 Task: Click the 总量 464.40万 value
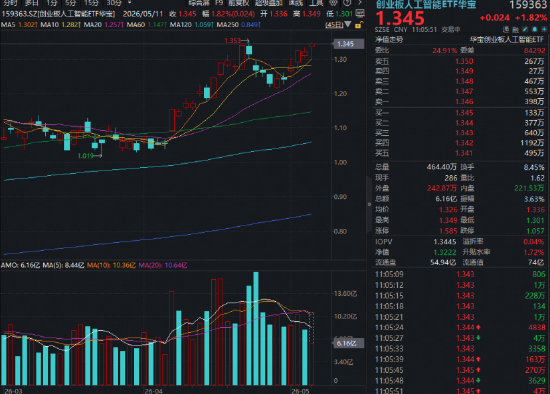coord(442,167)
